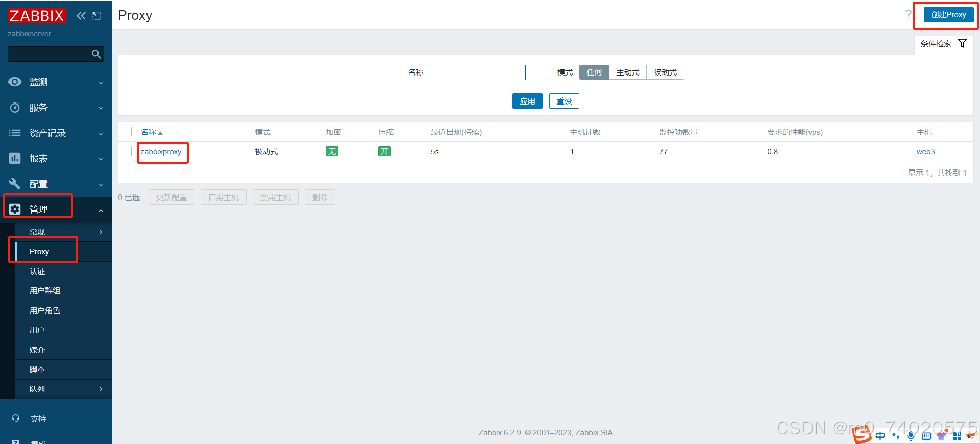980x444 pixels.
Task: Open the 用户 menu item
Action: pos(63,330)
